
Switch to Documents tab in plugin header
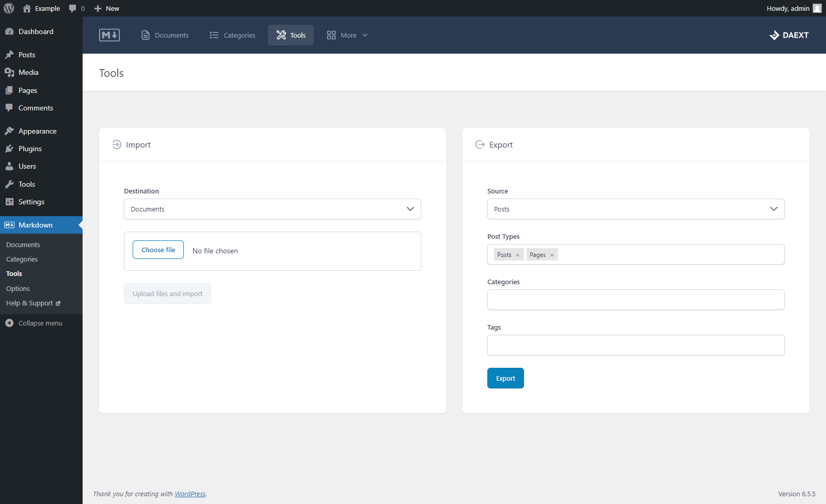click(x=165, y=35)
